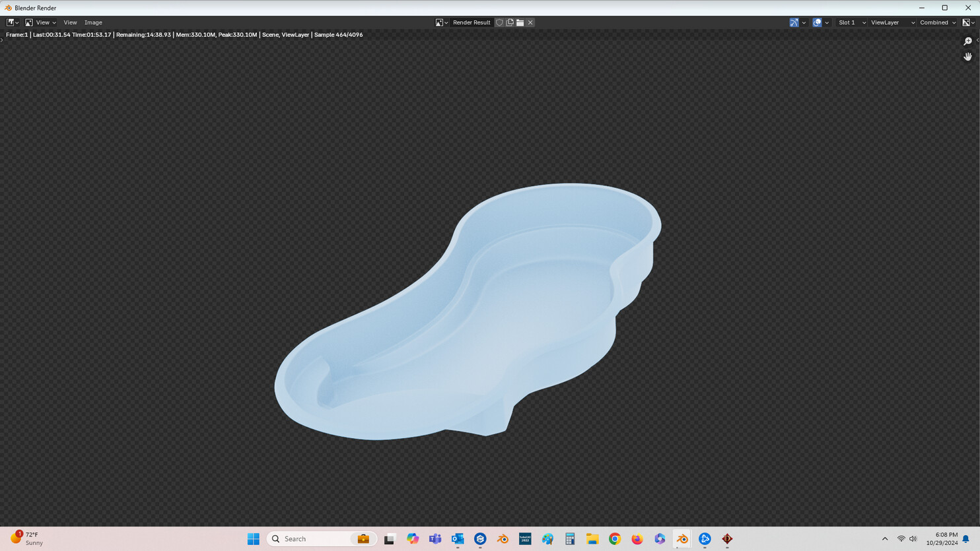The height and width of the screenshot is (551, 980).
Task: Select the pan hand icon on the right edge
Action: tap(967, 57)
